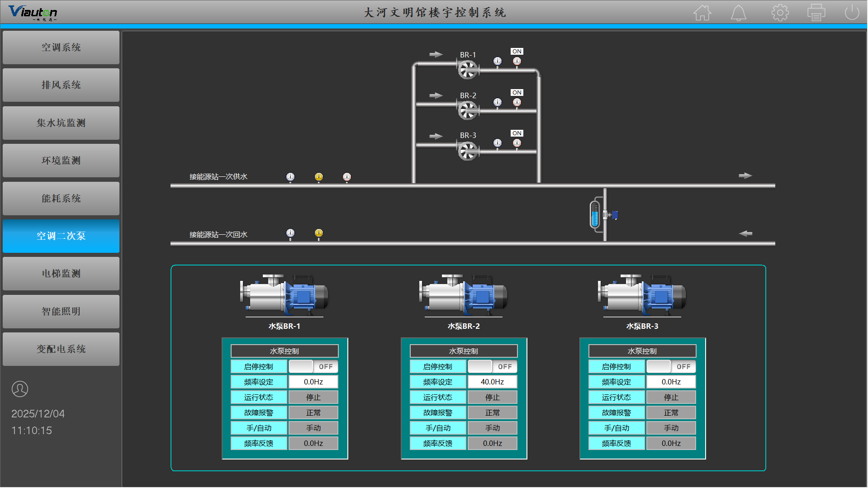Viewport: 868px width, 488px height.
Task: Click 频率反馈 value 0.0Hz for 水泵BR-2
Action: coord(493,444)
